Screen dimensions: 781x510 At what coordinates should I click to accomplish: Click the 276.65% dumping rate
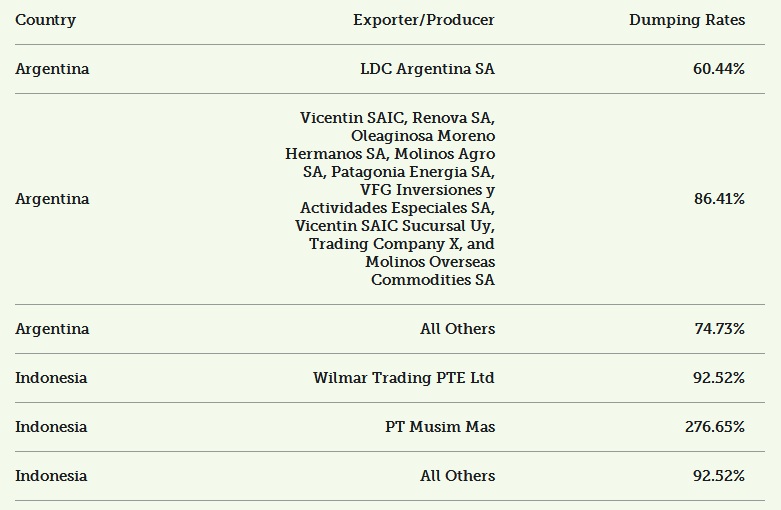pos(715,427)
